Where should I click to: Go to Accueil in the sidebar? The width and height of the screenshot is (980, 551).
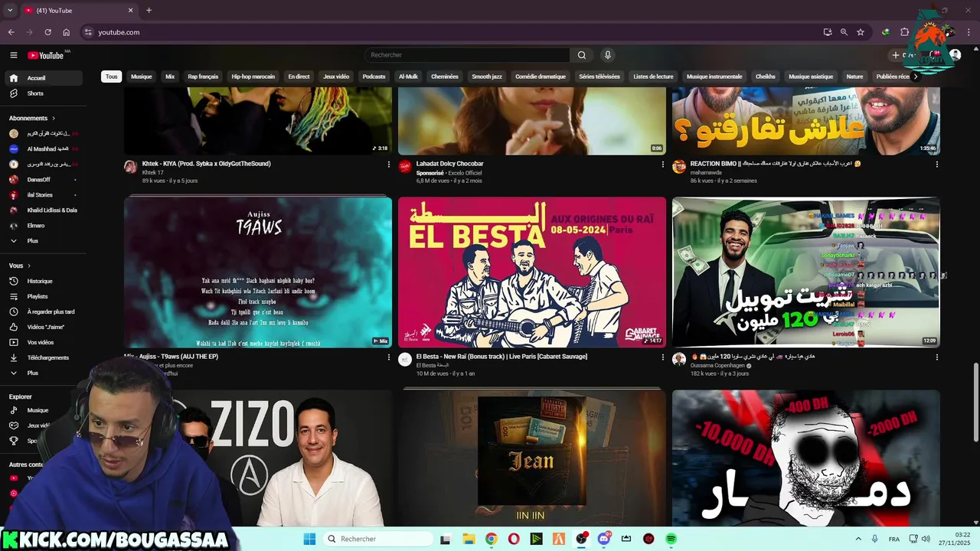coord(43,78)
